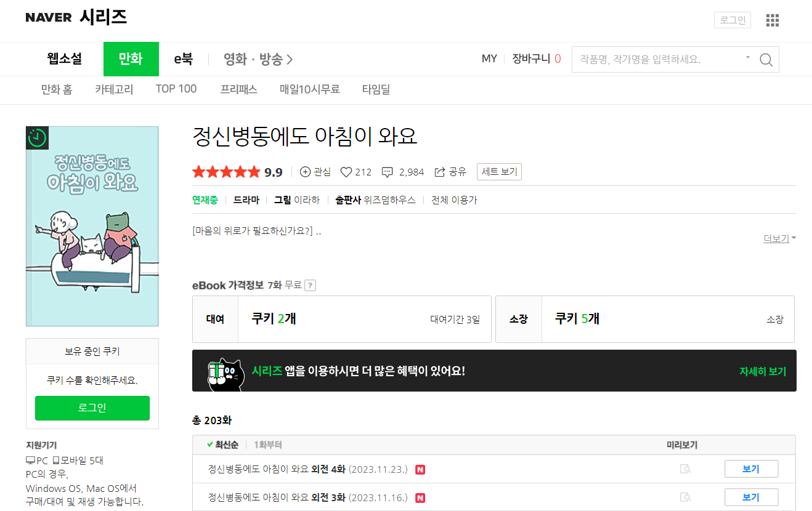Click the publisher 위즈덤하우스

click(x=389, y=200)
